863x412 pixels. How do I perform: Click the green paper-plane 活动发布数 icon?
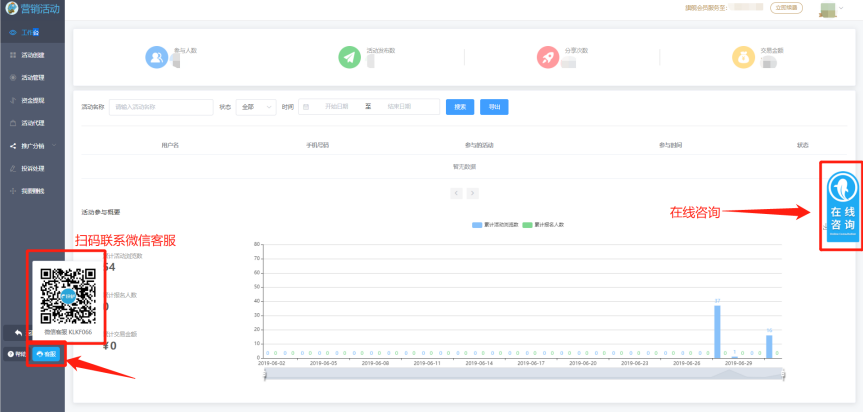[x=349, y=57]
